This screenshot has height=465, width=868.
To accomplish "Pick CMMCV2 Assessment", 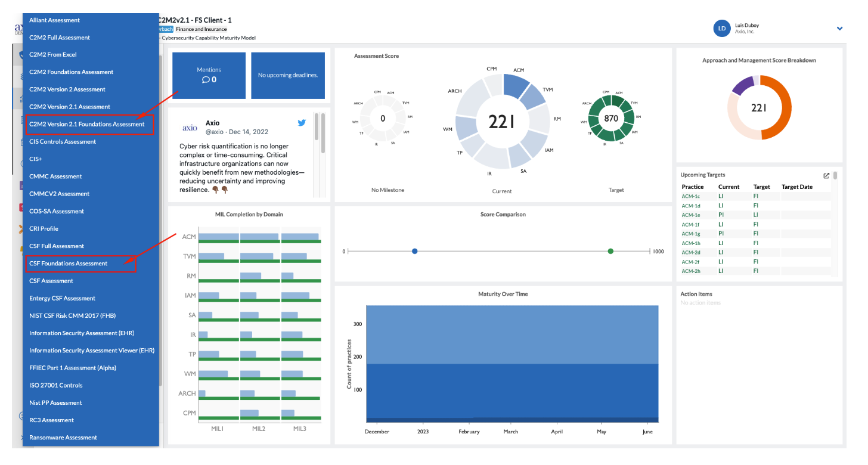I will tap(60, 194).
